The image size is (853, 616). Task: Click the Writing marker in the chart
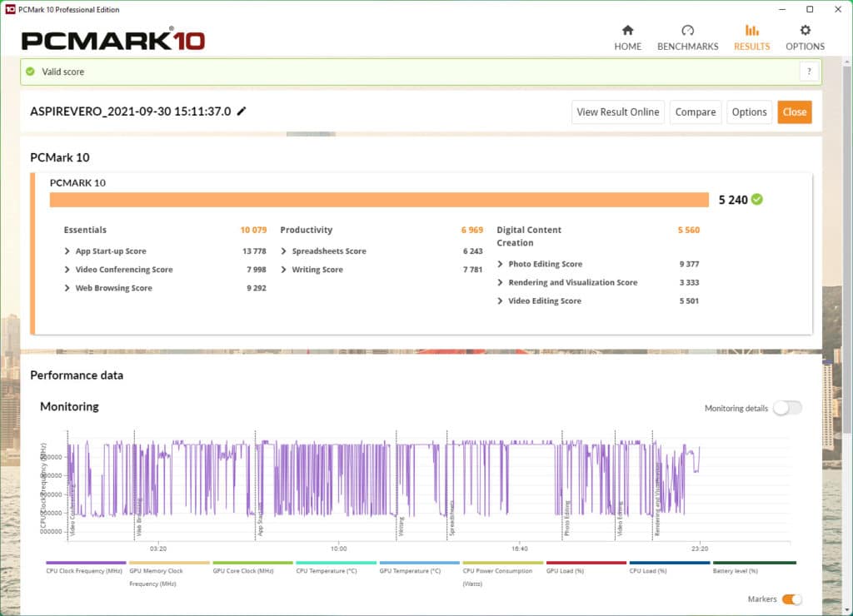[x=402, y=526]
